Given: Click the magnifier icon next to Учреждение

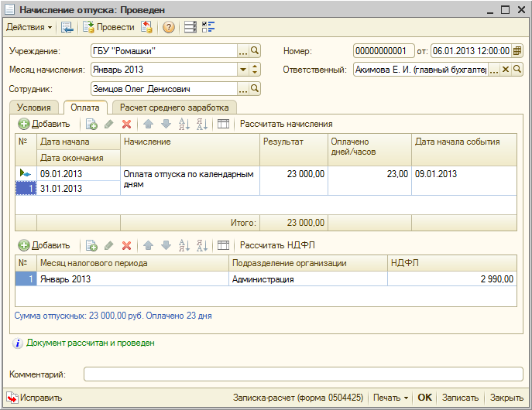Looking at the screenshot, I should pyautogui.click(x=255, y=51).
